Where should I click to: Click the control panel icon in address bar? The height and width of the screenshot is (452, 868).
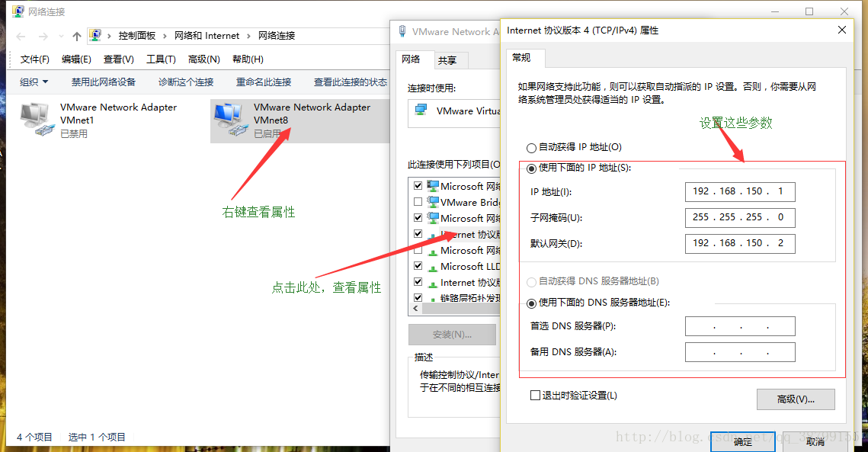[x=95, y=36]
